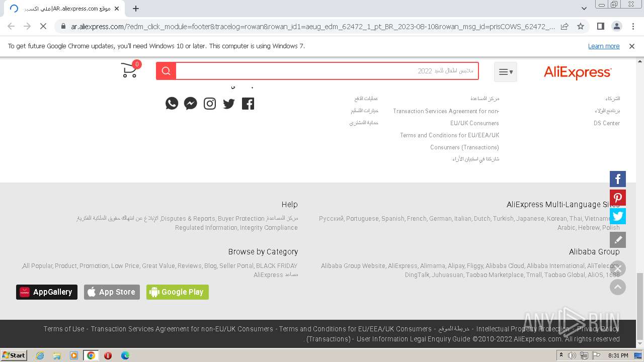
Task: Open Regulated Information link
Action: click(x=206, y=228)
